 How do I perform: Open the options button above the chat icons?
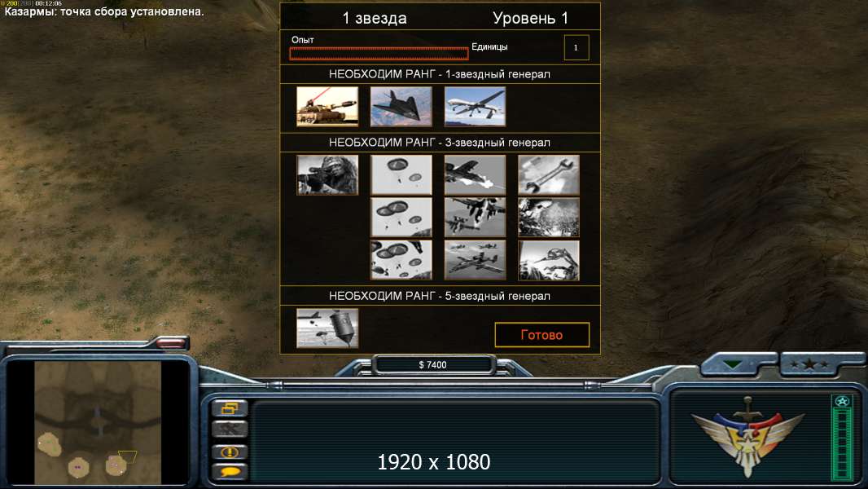(x=230, y=408)
